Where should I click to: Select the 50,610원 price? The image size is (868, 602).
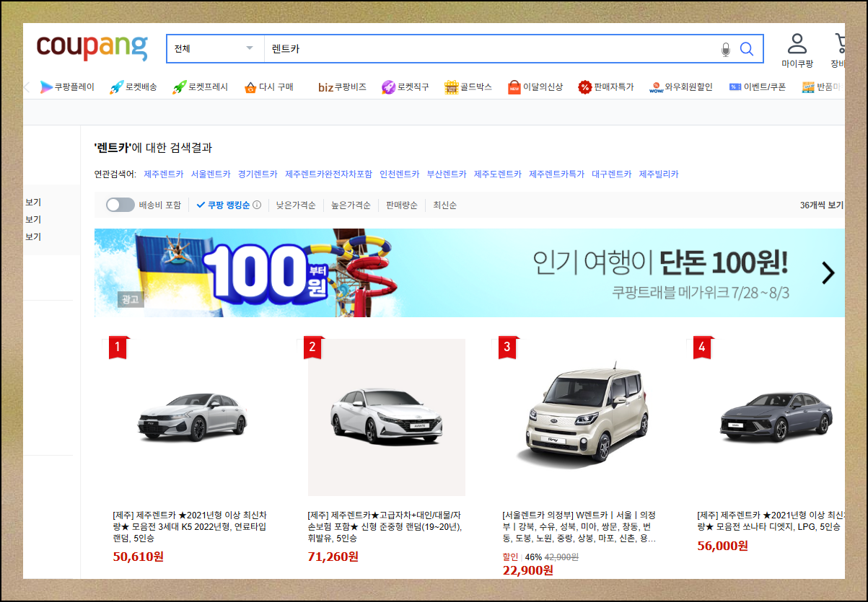pyautogui.click(x=139, y=557)
